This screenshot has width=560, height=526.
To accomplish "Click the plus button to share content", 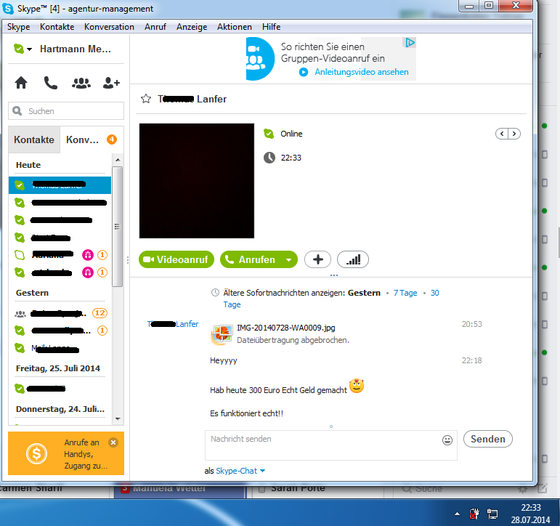I will tap(318, 260).
